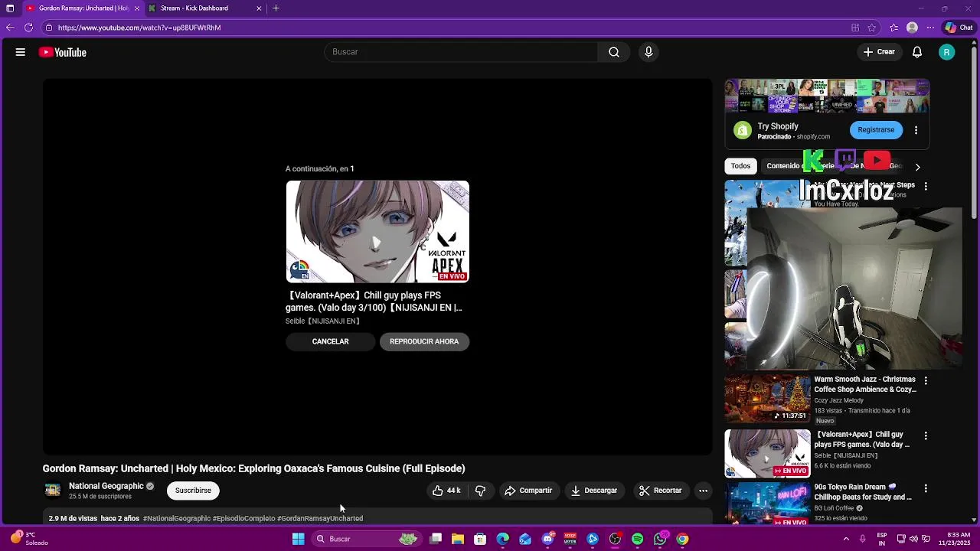Show next filter chips with arrow
This screenshot has width=980, height=551.
(x=917, y=167)
